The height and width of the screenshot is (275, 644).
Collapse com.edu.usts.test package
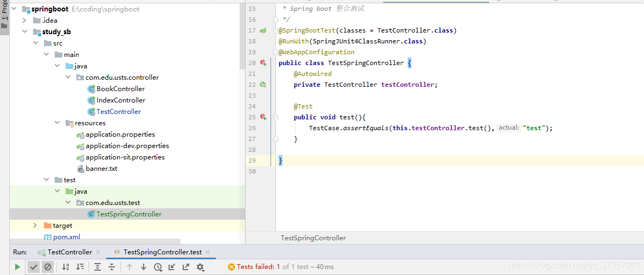68,203
